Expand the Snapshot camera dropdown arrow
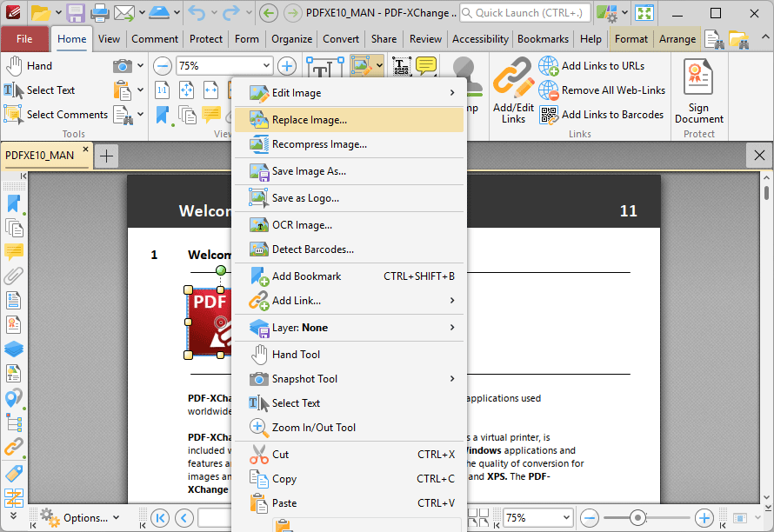 (140, 65)
